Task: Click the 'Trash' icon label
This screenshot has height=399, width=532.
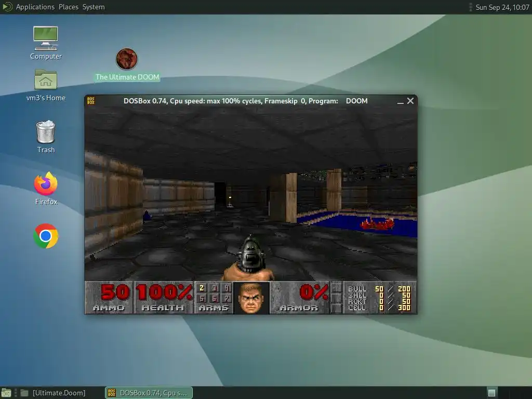Action: (x=46, y=150)
